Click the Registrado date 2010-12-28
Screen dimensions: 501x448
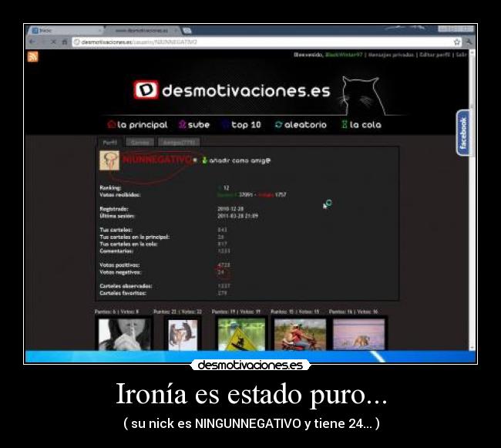point(230,209)
